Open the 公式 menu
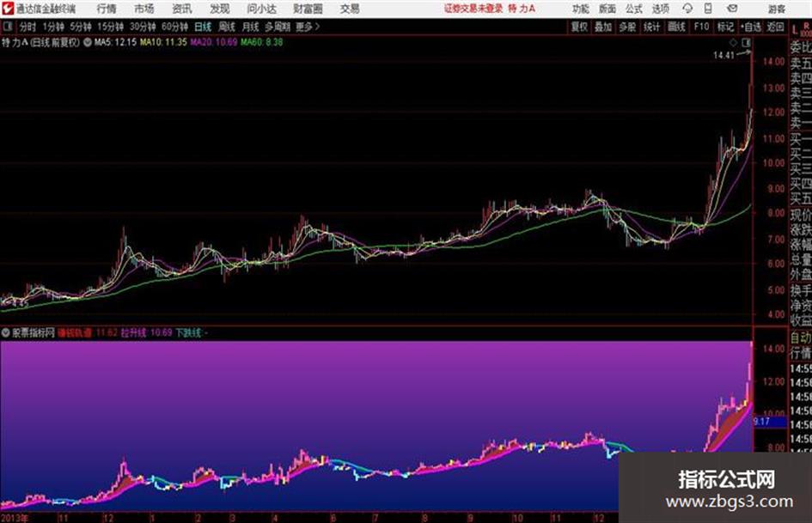Viewport: 812px width, 523px height. coord(633,9)
